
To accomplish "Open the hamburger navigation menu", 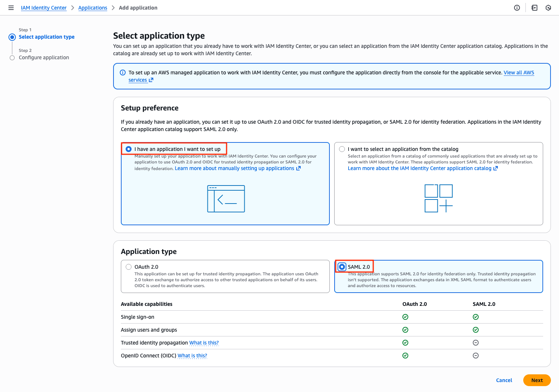I will click(11, 8).
